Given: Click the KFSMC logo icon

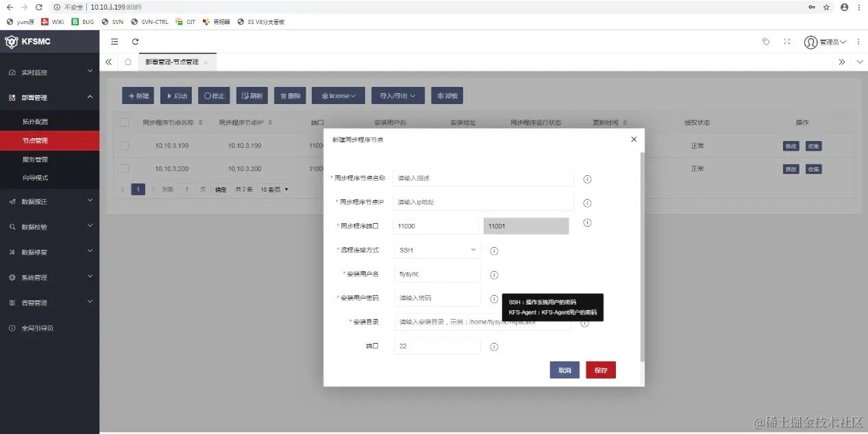Looking at the screenshot, I should [12, 42].
